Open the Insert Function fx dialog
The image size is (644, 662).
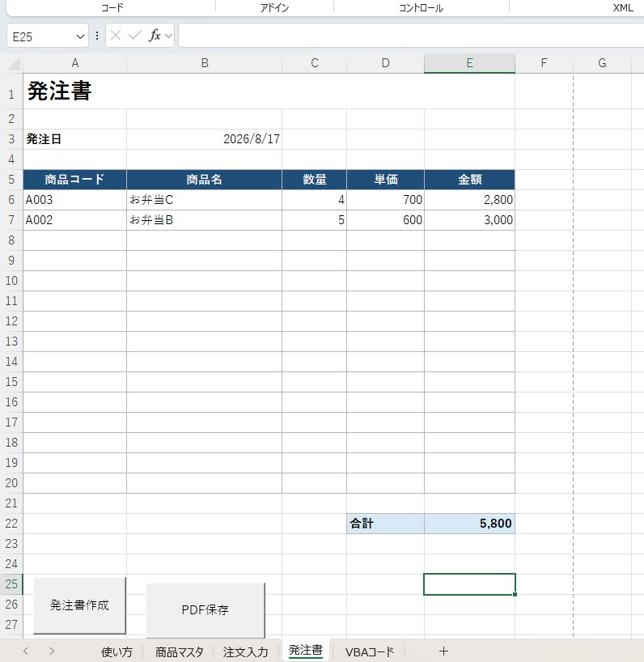[155, 36]
